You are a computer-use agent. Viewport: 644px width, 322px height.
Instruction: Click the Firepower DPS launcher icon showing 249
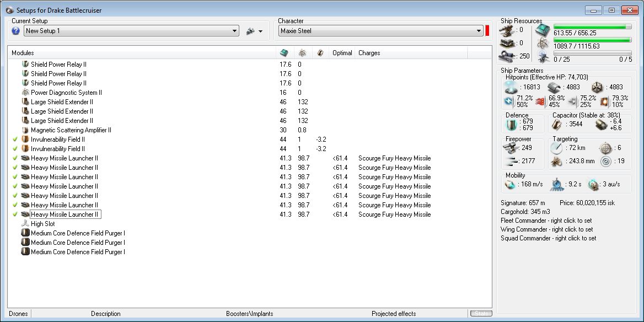point(511,148)
